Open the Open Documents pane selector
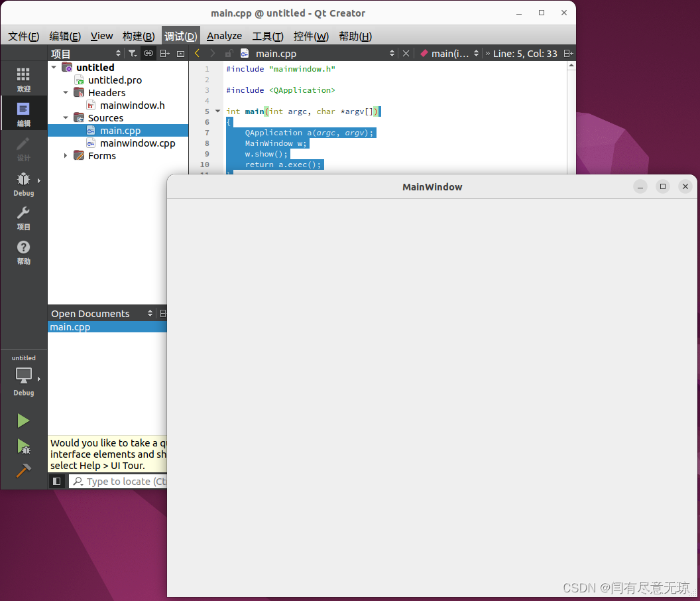 tap(102, 314)
